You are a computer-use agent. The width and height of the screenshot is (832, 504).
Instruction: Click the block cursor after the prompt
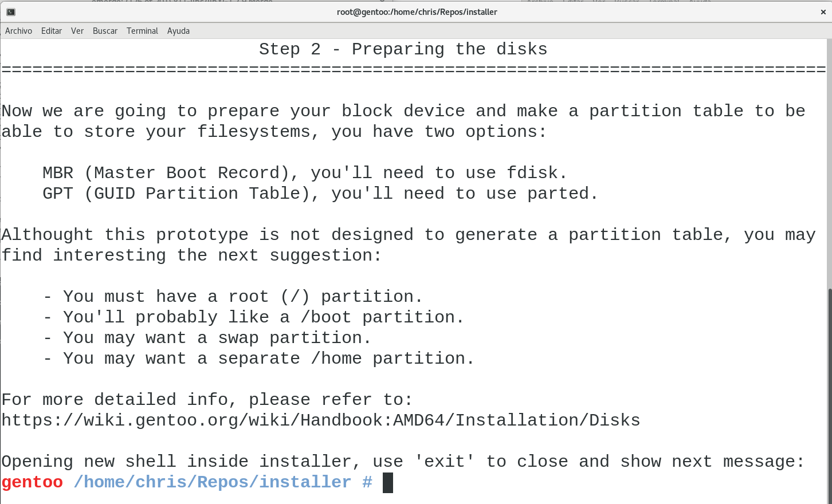388,483
